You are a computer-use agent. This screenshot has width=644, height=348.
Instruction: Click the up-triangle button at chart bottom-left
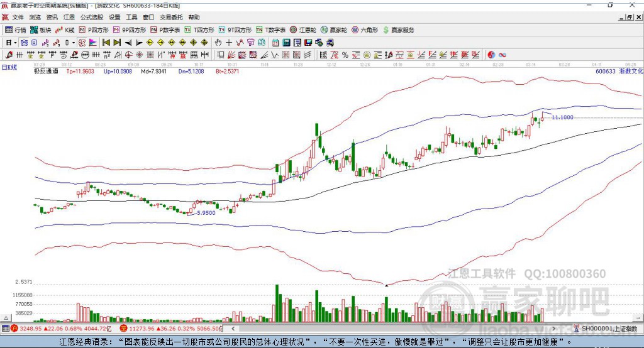pos(6,318)
